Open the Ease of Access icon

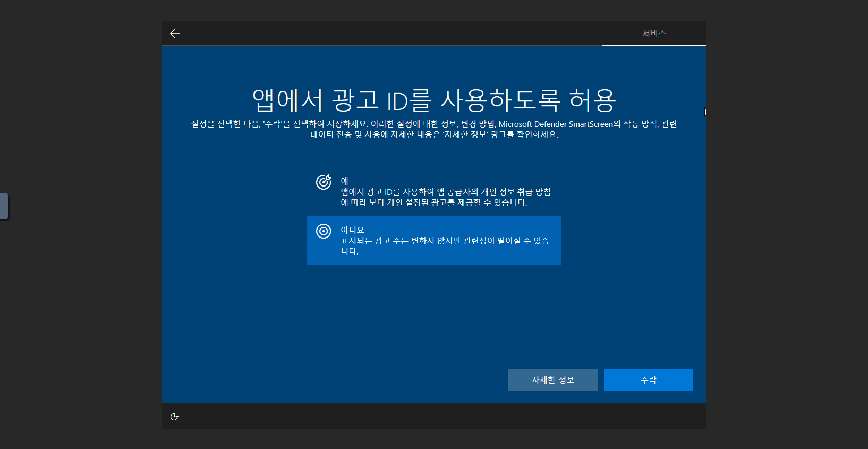[x=174, y=417]
